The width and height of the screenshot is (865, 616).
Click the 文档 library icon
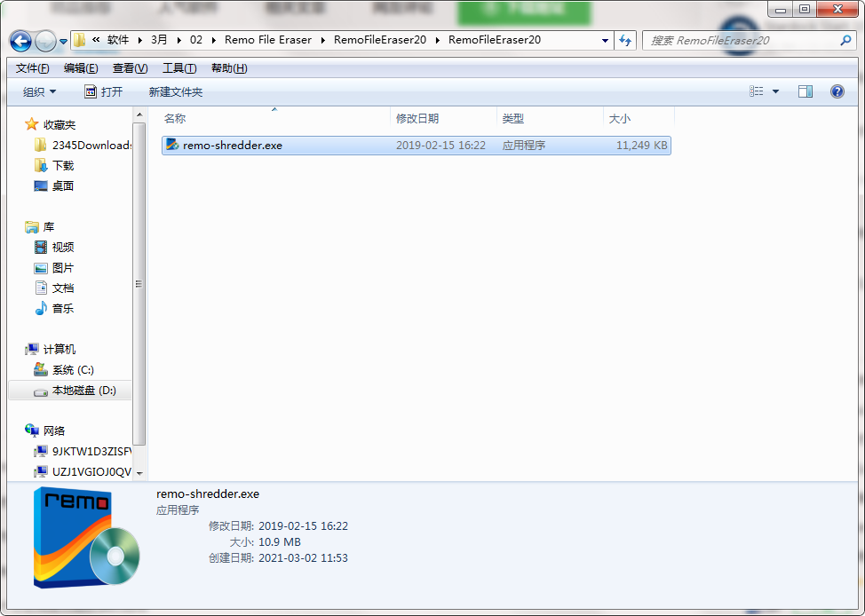click(40, 288)
